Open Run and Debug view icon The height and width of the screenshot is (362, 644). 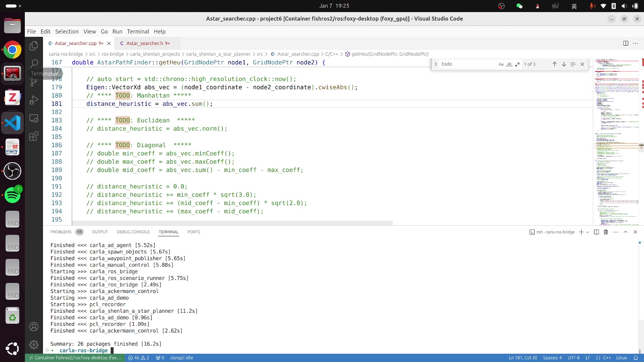click(34, 100)
